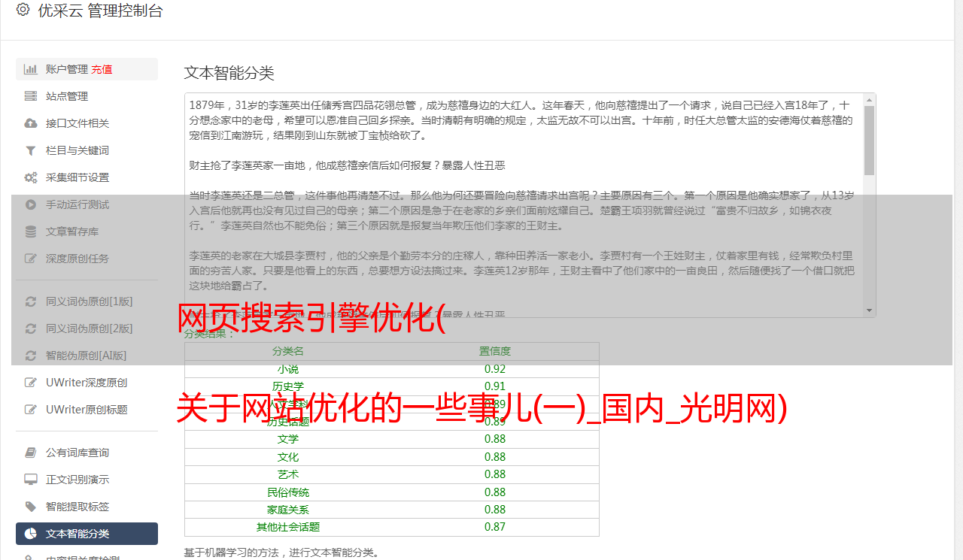Click the 0.91 confidence value
Viewport: 963px width, 560px height.
point(495,386)
